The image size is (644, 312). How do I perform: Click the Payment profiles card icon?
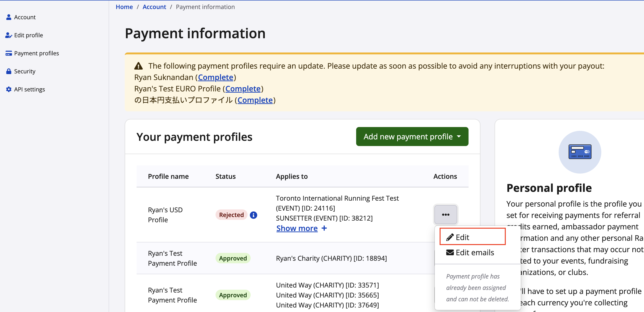coord(9,53)
